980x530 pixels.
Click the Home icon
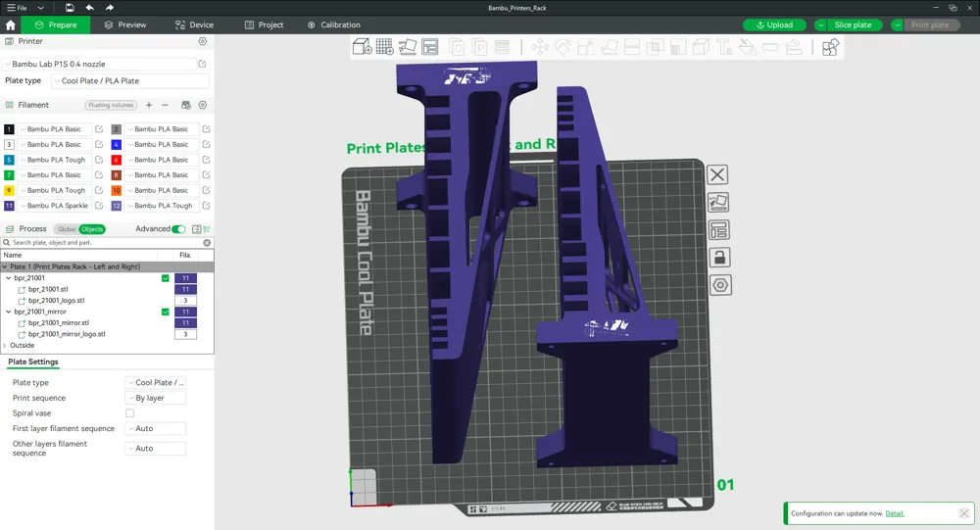click(11, 24)
